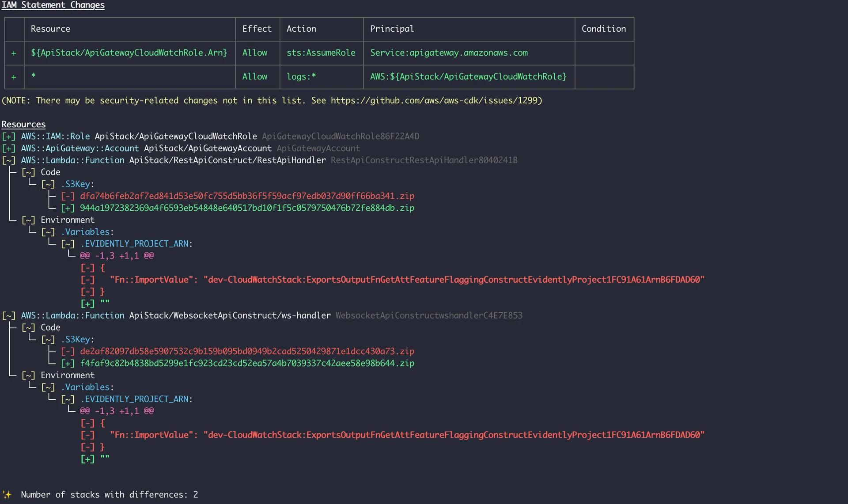Click the WebsocketApiConstructwshandlerC4E7E853 logical ID
Image resolution: width=848 pixels, height=504 pixels.
429,315
